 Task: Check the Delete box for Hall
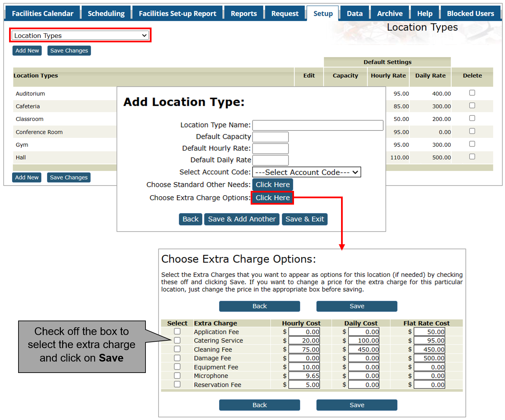point(472,157)
